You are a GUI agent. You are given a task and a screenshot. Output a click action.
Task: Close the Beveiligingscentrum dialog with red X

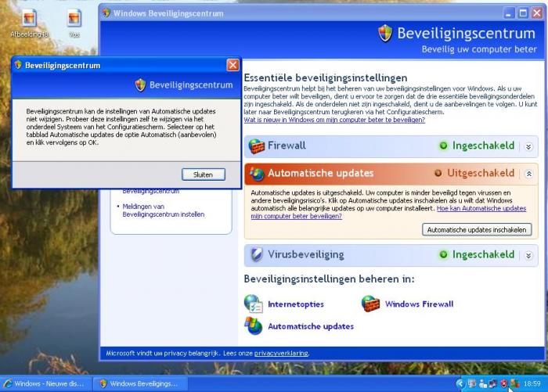pos(233,65)
